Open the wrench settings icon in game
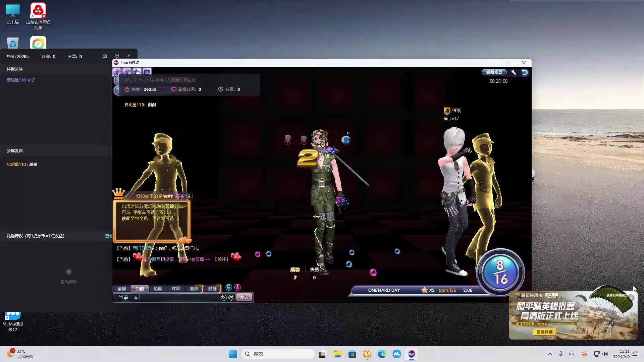The height and width of the screenshot is (362, 644). (514, 72)
